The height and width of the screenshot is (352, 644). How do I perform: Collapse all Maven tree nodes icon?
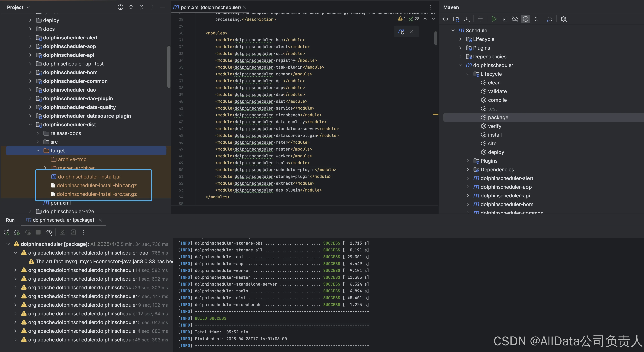click(536, 19)
